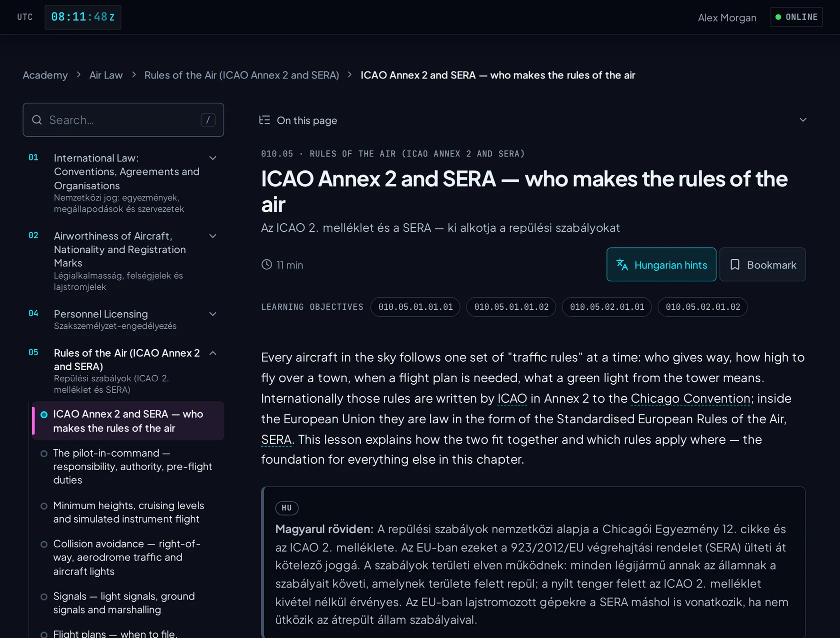Click the On this page outline icon

(x=264, y=120)
